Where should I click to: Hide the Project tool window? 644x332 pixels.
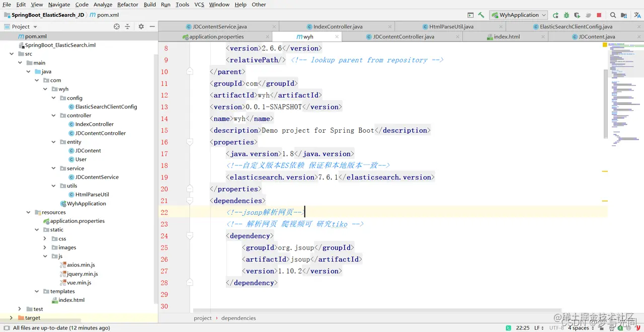tap(152, 27)
